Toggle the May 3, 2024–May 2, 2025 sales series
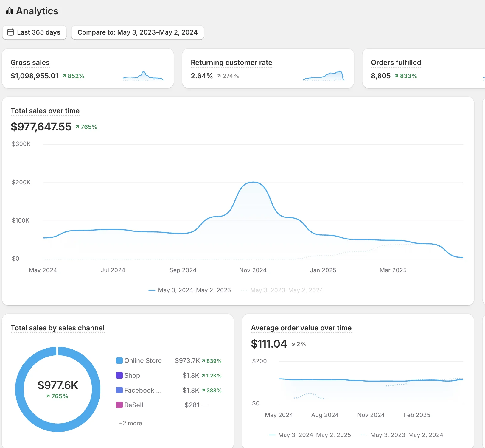 (x=190, y=290)
